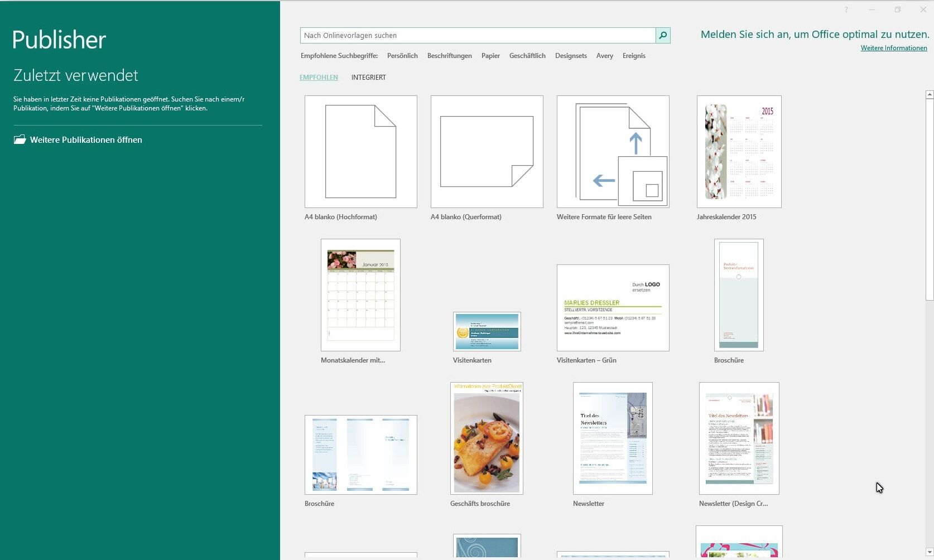Viewport: 934px width, 560px height.
Task: Click label Jahreskalender 2015
Action: point(726,217)
